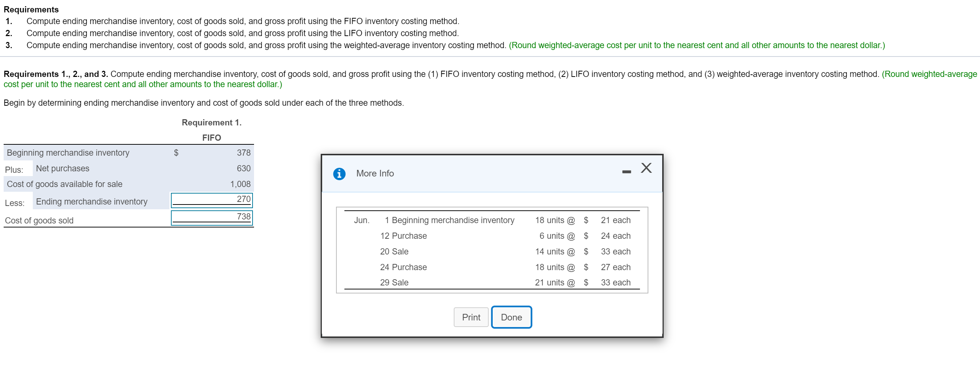Click the FIFO column header
The width and height of the screenshot is (980, 366).
click(211, 137)
